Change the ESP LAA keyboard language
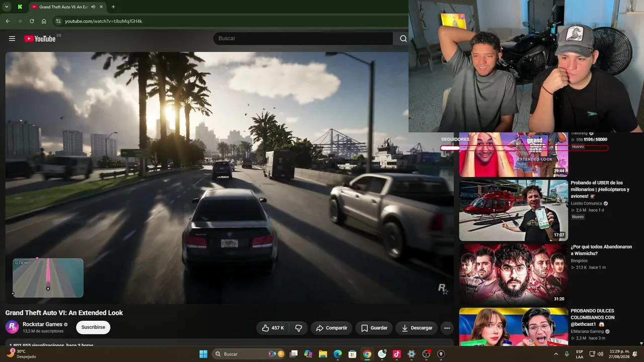This screenshot has height=362, width=644. click(x=580, y=354)
